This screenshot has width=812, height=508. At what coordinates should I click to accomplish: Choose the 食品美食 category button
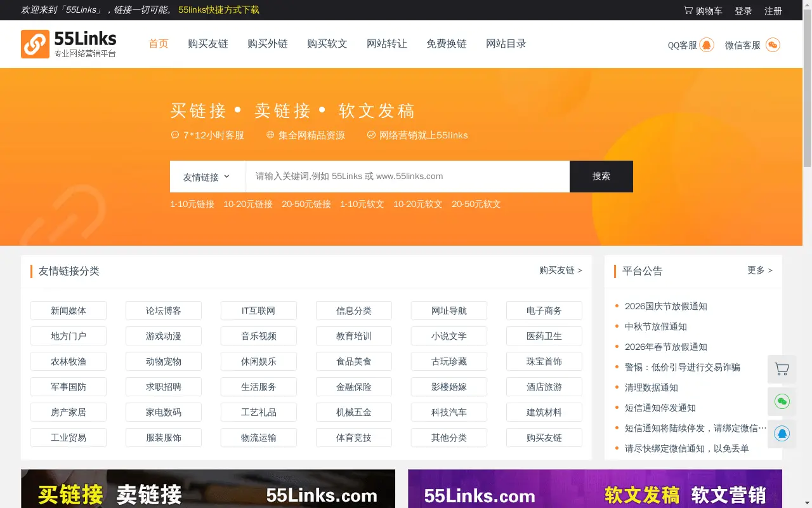[354, 361]
